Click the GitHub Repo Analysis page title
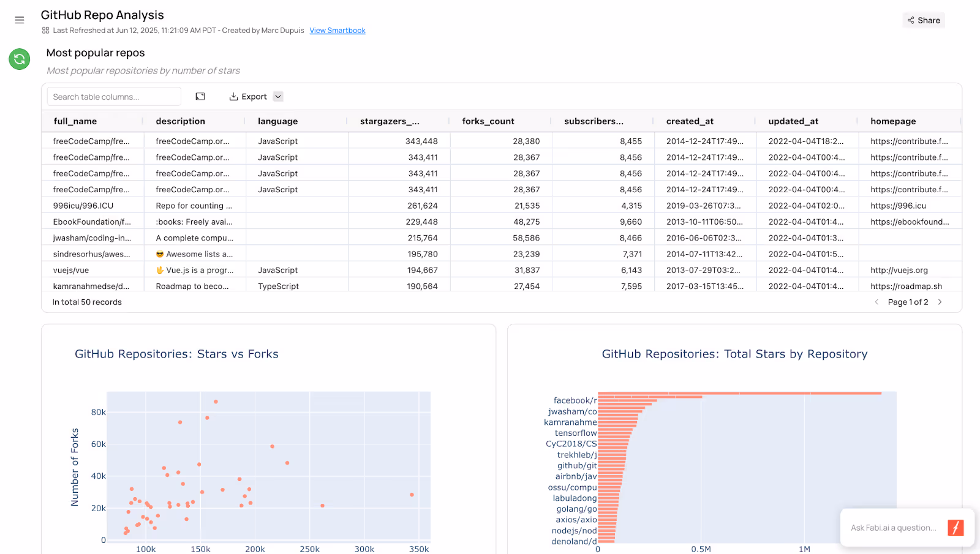This screenshot has height=554, width=980. 102,15
